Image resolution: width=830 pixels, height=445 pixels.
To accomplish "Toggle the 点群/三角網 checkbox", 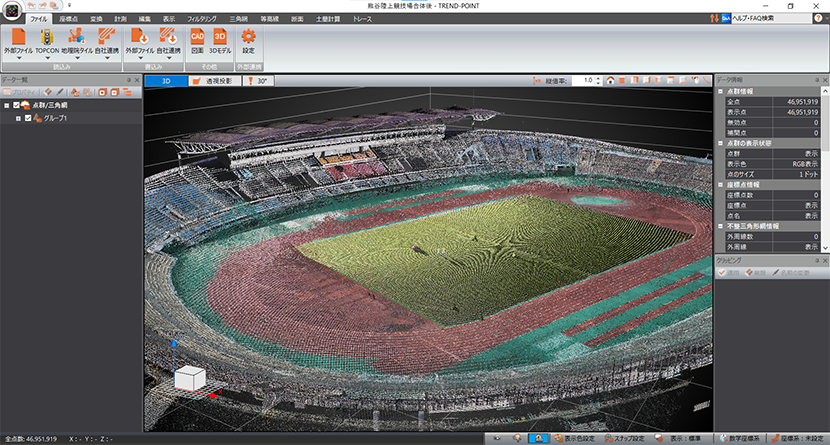I will 17,105.
